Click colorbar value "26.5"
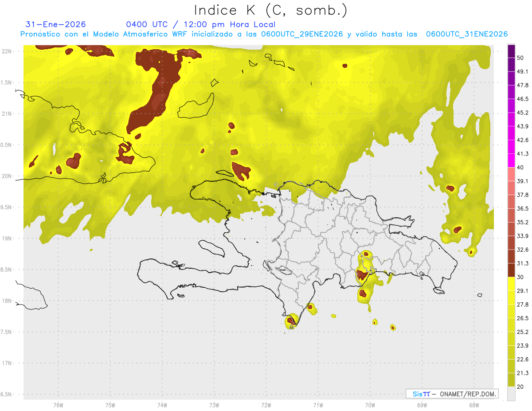Viewport: 532px width, 411px height. pos(522,318)
